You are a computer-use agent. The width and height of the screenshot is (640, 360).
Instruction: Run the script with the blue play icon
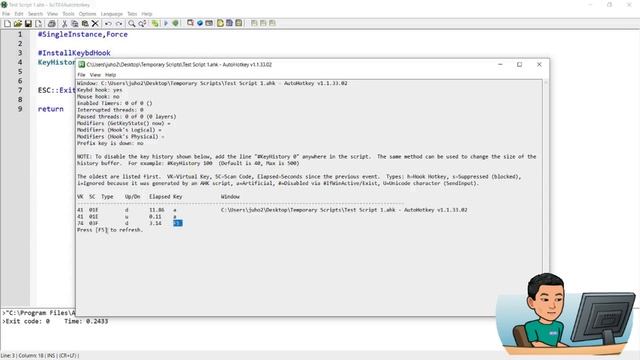click(x=166, y=23)
